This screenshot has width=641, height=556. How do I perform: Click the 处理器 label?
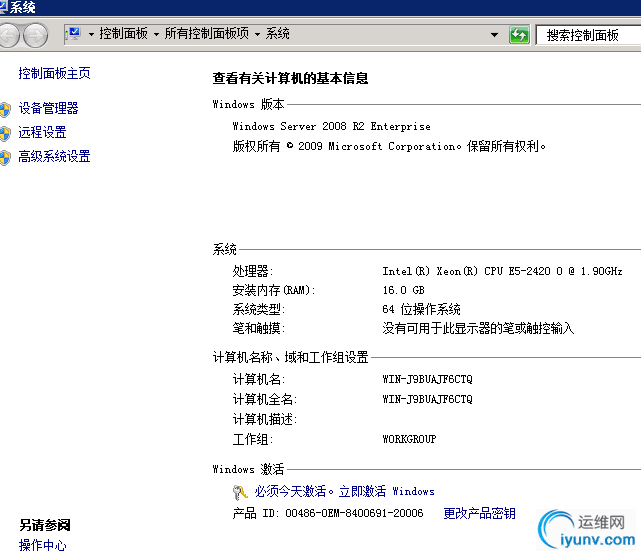(253, 271)
